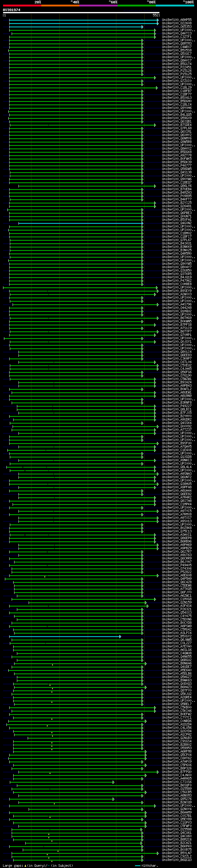Click the cyan alignment bar for UniRef100_A8HP55
This screenshot has width=197, height=868.
pyautogui.click(x=84, y=20)
